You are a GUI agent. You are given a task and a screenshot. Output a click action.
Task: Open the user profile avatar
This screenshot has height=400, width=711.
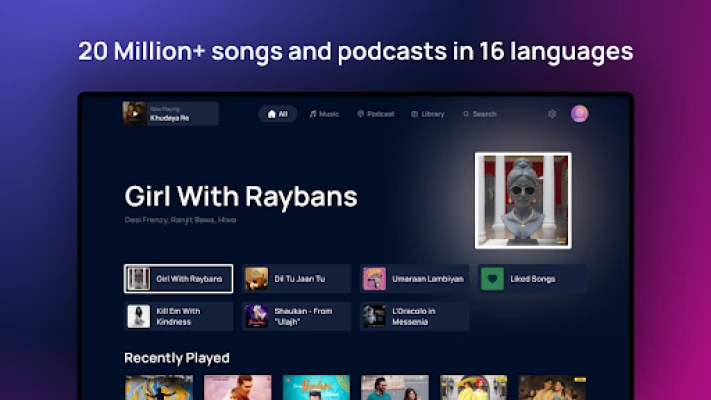(x=579, y=114)
